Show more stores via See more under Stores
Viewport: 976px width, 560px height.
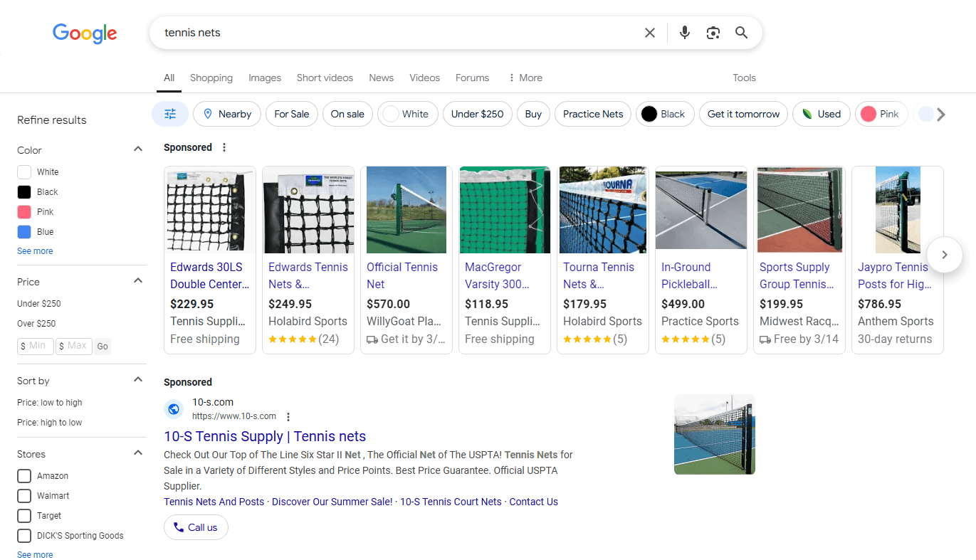(x=35, y=555)
